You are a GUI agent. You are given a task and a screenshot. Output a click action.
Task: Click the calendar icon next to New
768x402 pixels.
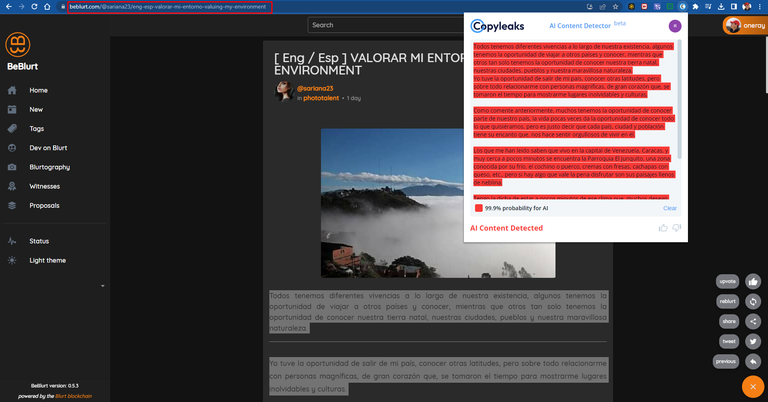12,109
